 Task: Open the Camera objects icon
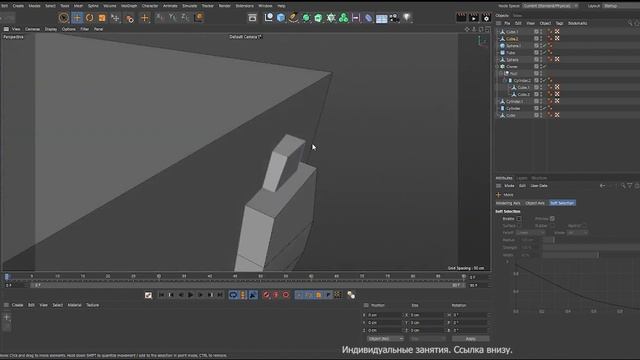pyautogui.click(x=394, y=18)
